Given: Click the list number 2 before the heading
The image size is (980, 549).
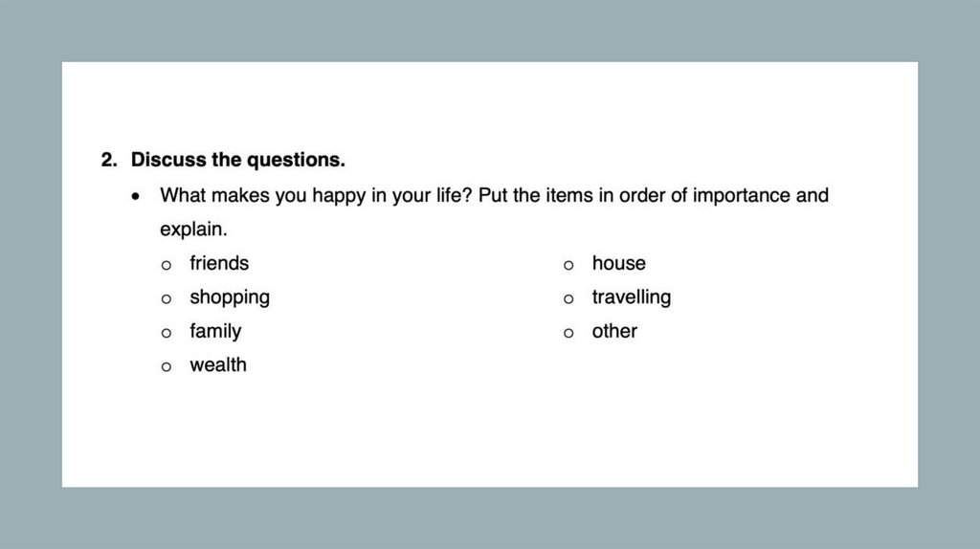Looking at the screenshot, I should (x=108, y=160).
